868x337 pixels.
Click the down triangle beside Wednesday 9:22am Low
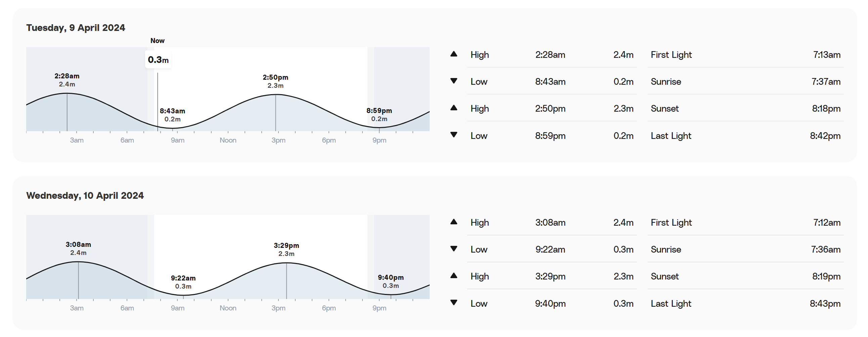[x=454, y=249]
